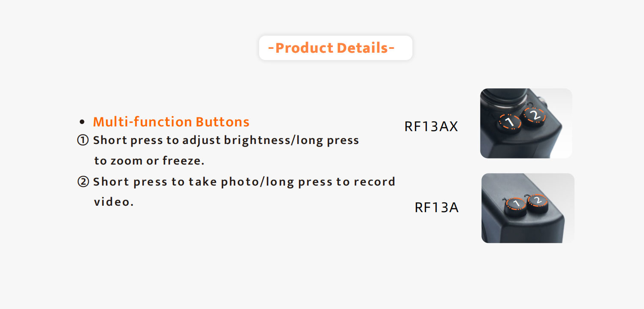The image size is (644, 309).
Task: Click 'long press to record' phrase
Action: coord(331,182)
